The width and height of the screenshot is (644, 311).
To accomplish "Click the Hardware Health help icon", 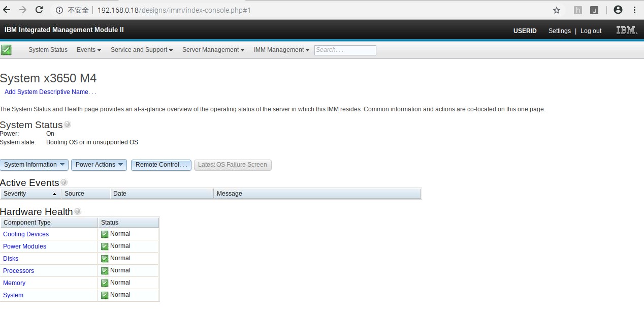I will [x=77, y=210].
